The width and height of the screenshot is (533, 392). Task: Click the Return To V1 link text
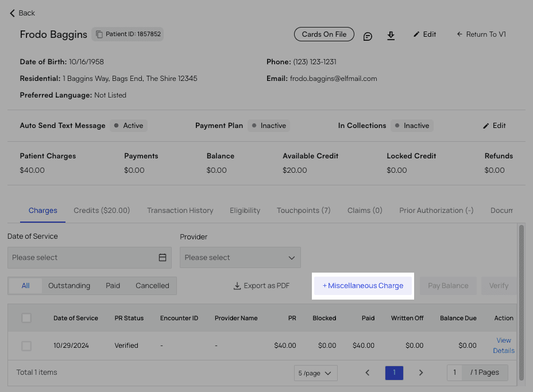(486, 34)
